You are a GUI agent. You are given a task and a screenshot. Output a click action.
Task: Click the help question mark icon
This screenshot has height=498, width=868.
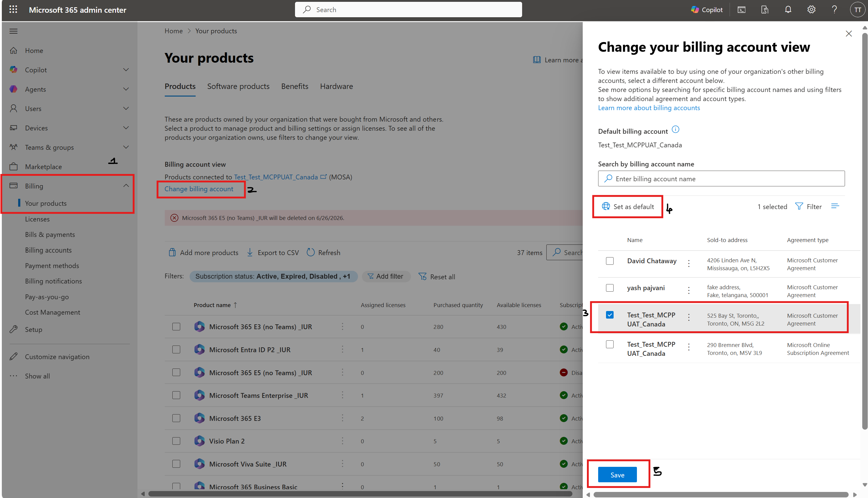834,10
